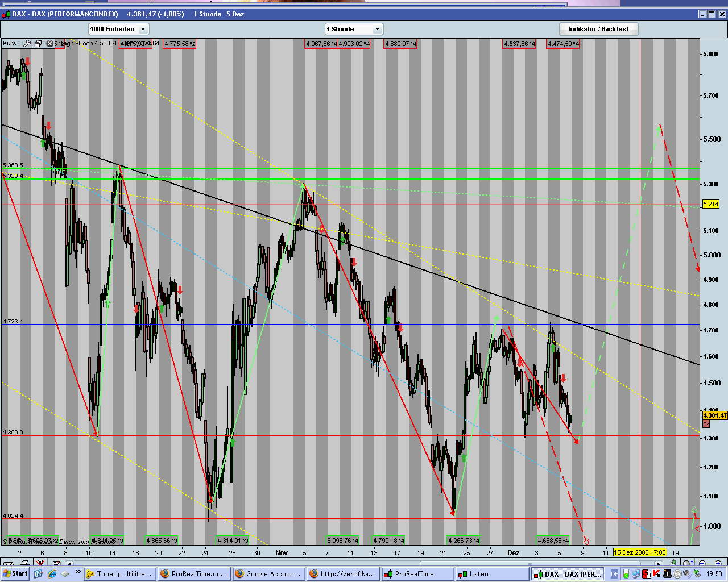728x582 pixels.
Task: Click the system clock showing 19:50
Action: pos(714,574)
